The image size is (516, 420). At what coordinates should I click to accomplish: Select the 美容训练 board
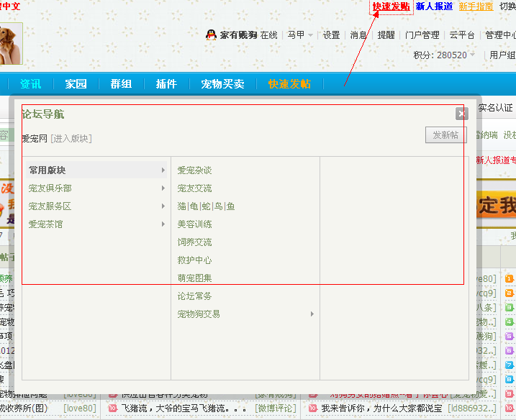pos(194,224)
